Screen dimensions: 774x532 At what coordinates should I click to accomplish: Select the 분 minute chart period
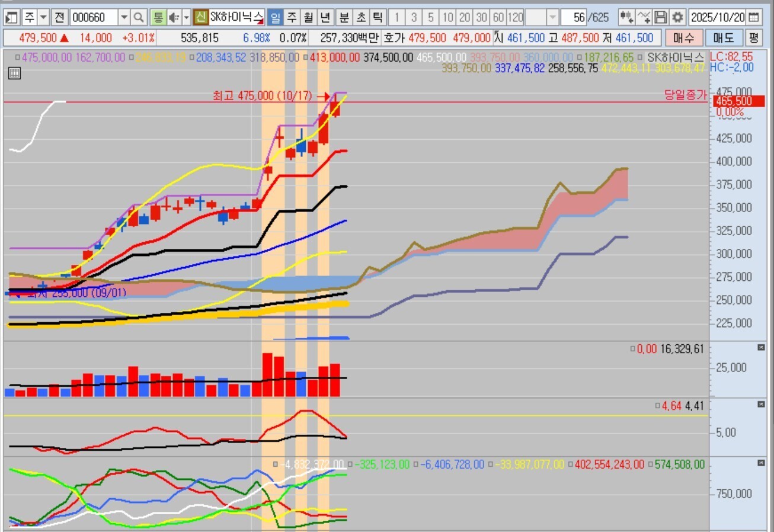[x=344, y=17]
